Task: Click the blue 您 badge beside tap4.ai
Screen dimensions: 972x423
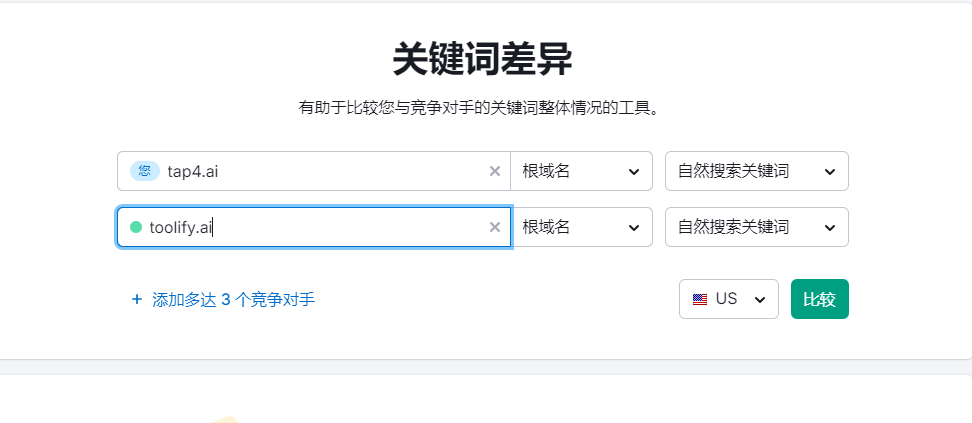Action: pos(145,171)
